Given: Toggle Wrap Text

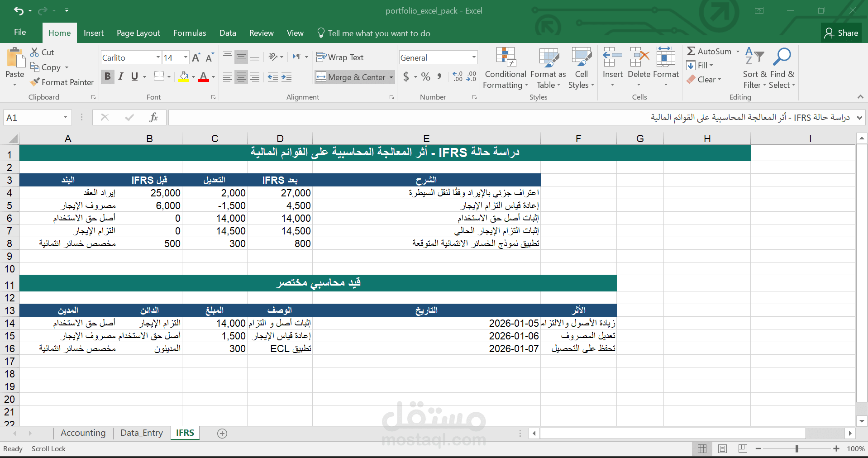Looking at the screenshot, I should (340, 57).
